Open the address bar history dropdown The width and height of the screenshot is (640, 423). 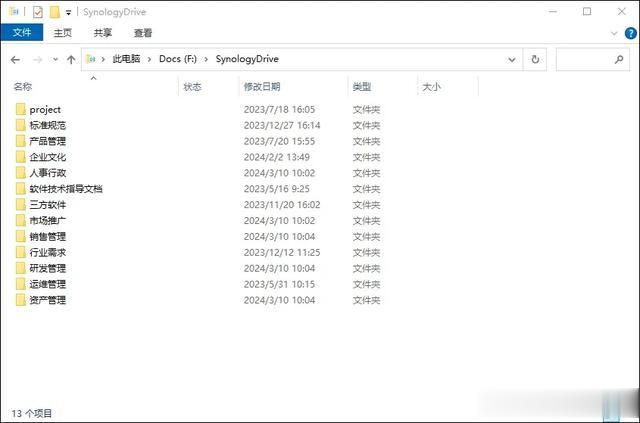point(511,60)
